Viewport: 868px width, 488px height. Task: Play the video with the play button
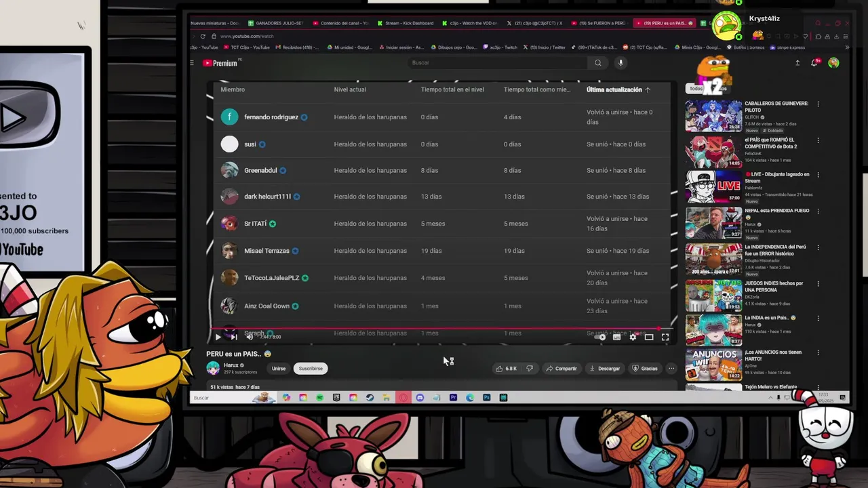pyautogui.click(x=218, y=337)
